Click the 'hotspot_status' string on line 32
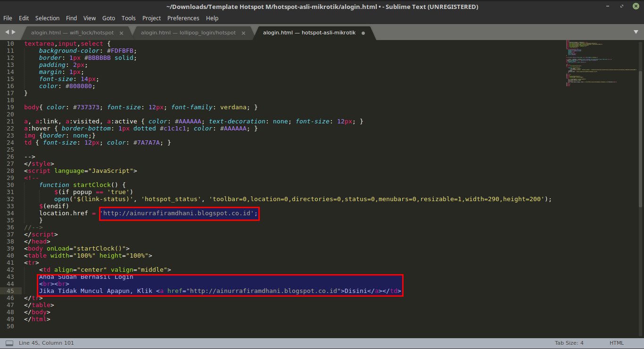The height and width of the screenshot is (349, 644). click(171, 199)
